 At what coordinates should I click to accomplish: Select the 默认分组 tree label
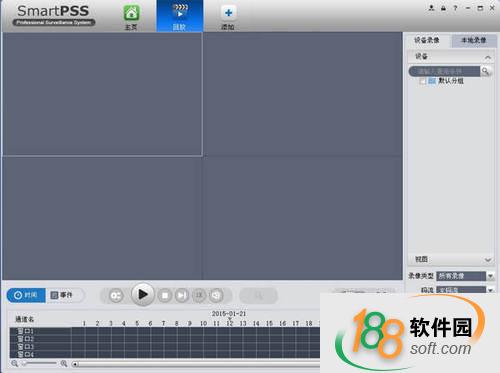[x=451, y=81]
